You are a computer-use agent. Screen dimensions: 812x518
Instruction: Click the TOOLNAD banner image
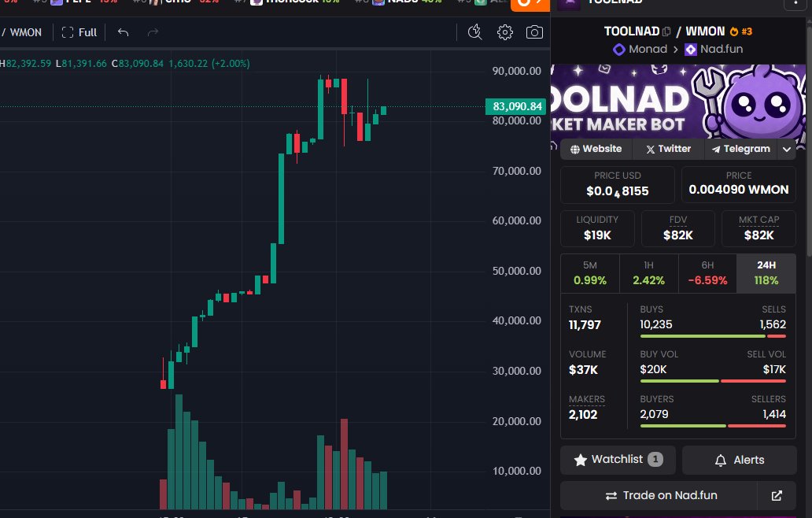678,101
